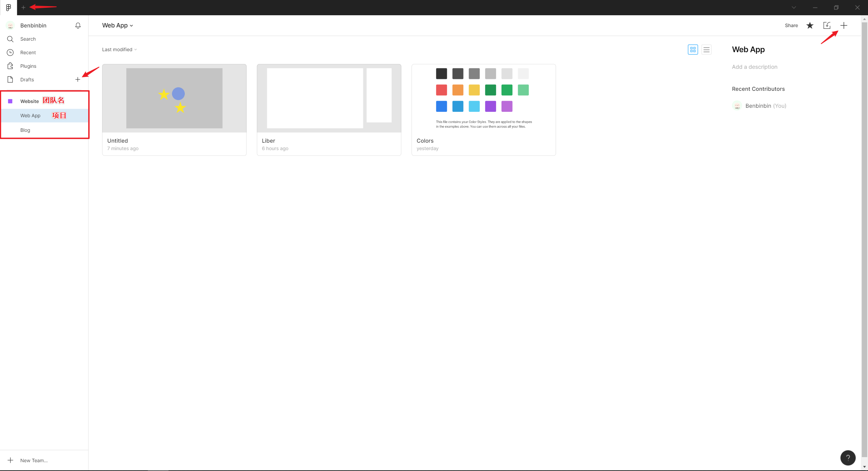Switch to grid view
Image resolution: width=868 pixels, height=471 pixels.
(693, 49)
